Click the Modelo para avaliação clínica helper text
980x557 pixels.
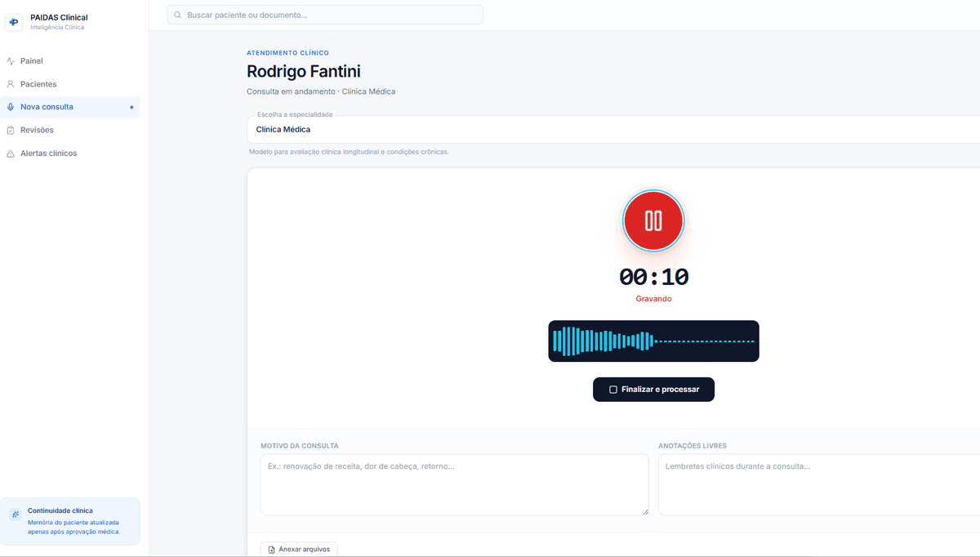point(349,152)
